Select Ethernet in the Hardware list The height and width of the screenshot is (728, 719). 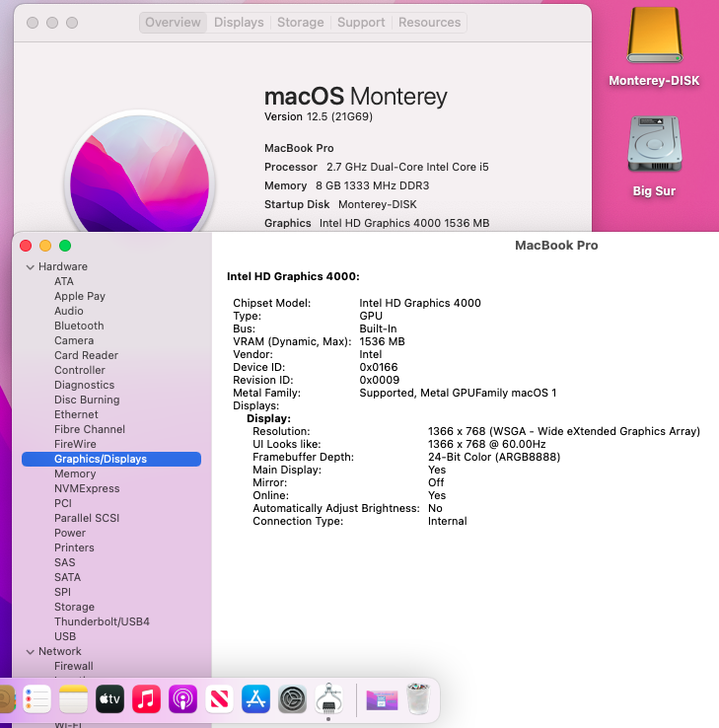[x=76, y=414]
